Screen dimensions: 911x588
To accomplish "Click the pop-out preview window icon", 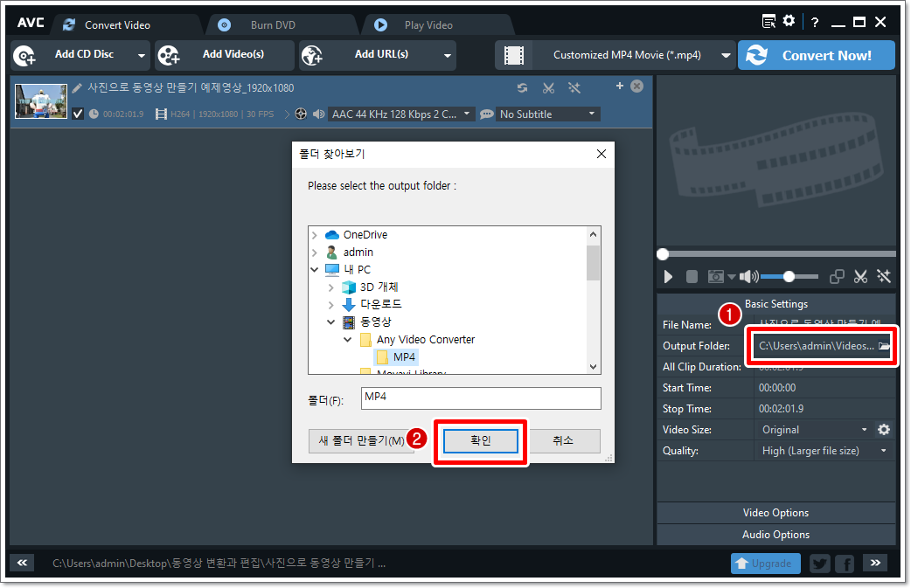I will [837, 277].
